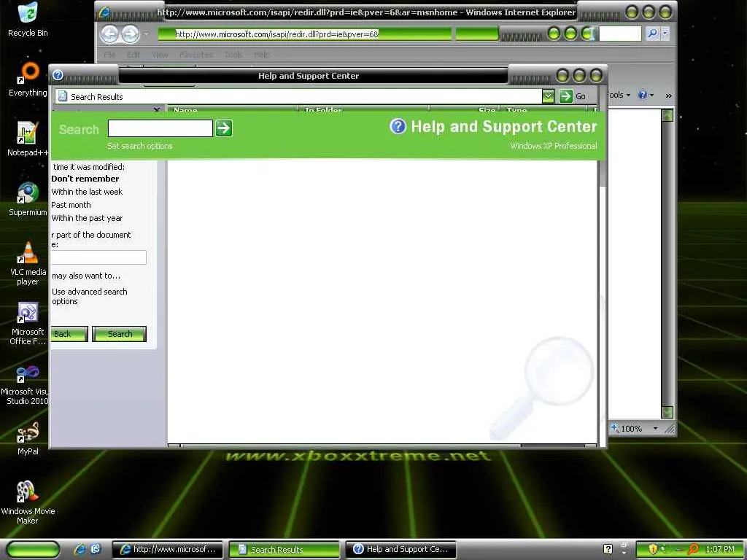This screenshot has width=747, height=560.
Task: Click the IE 100% zoom level
Action: click(631, 429)
